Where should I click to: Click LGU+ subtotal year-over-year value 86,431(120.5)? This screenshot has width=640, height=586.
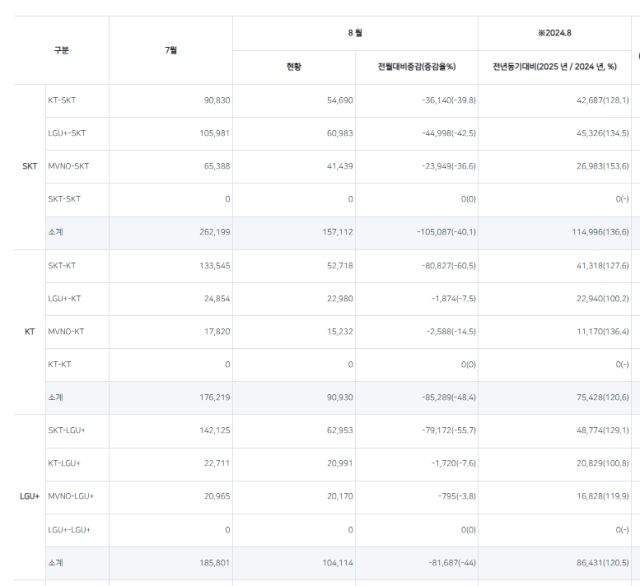(x=591, y=562)
